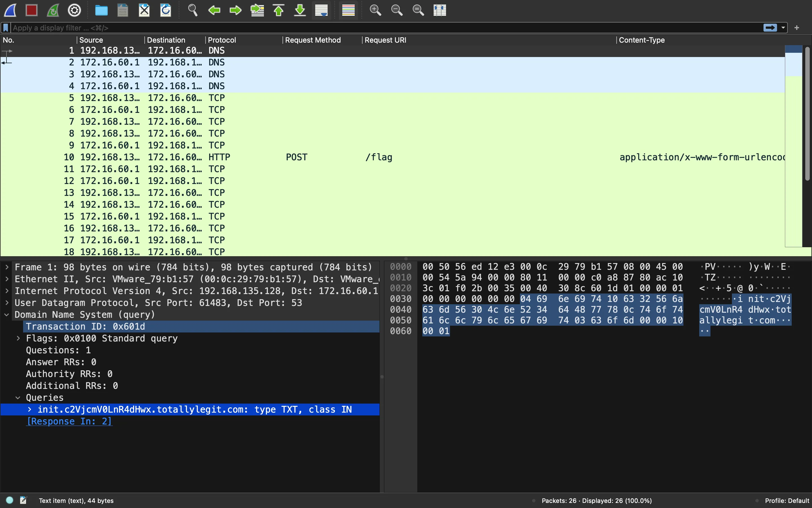Find a packet (magnifier icon)

[x=193, y=10]
